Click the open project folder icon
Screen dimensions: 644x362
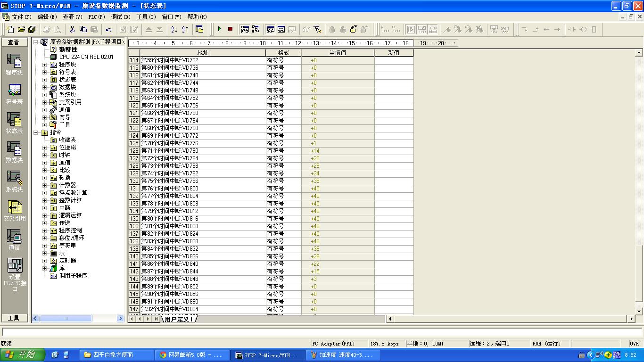(21, 29)
